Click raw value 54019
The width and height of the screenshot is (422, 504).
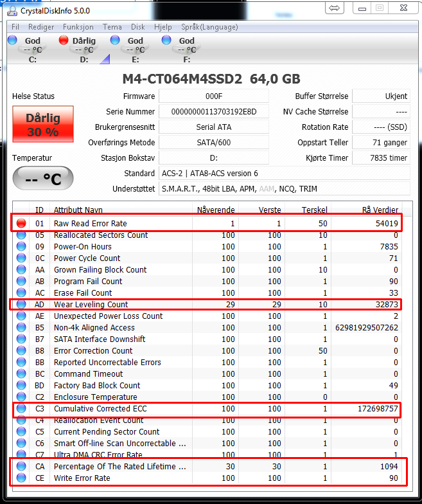tap(387, 224)
